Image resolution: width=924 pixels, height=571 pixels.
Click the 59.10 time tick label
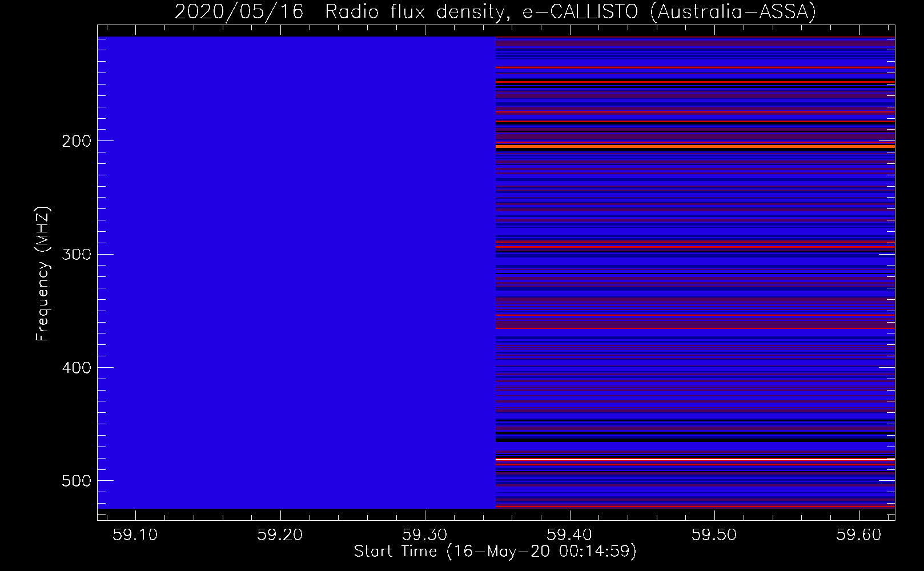pos(135,534)
